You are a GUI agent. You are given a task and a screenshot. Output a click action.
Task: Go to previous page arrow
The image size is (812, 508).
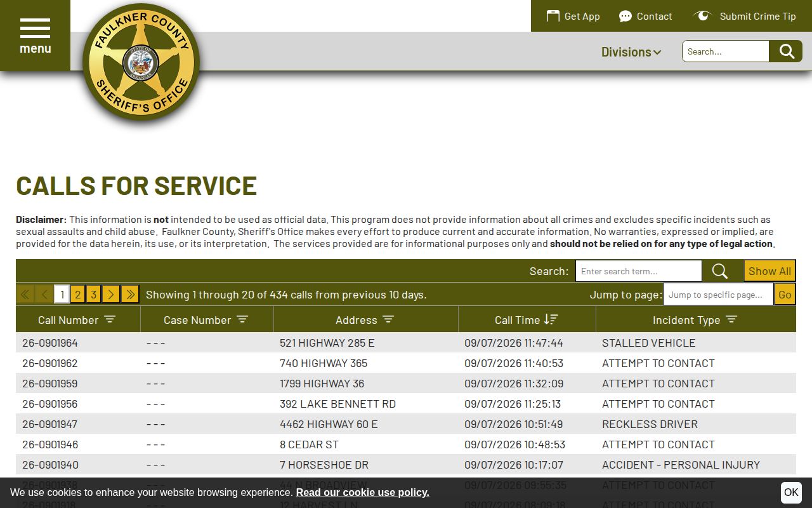pyautogui.click(x=44, y=294)
